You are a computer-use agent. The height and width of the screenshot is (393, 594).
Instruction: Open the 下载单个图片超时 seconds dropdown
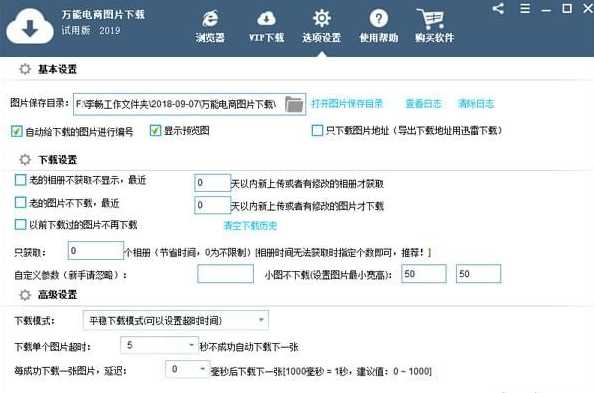point(159,345)
